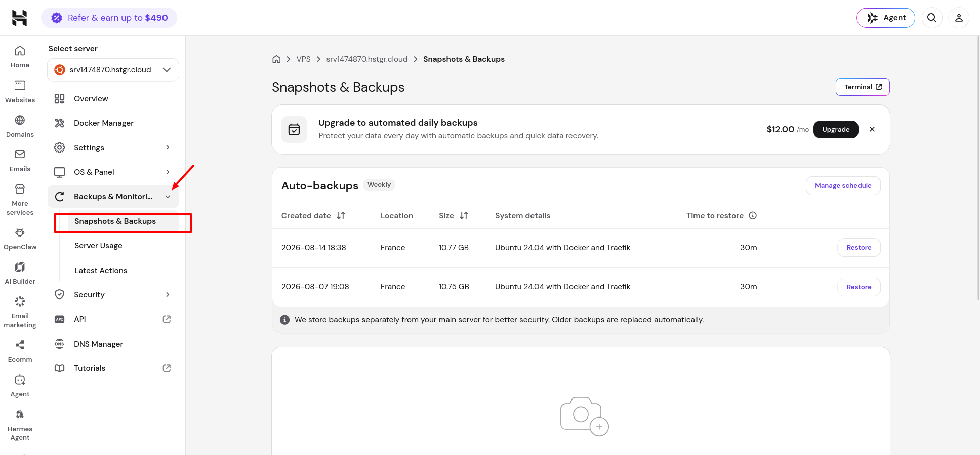980x455 pixels.
Task: Click Manage schedule button
Action: click(843, 185)
